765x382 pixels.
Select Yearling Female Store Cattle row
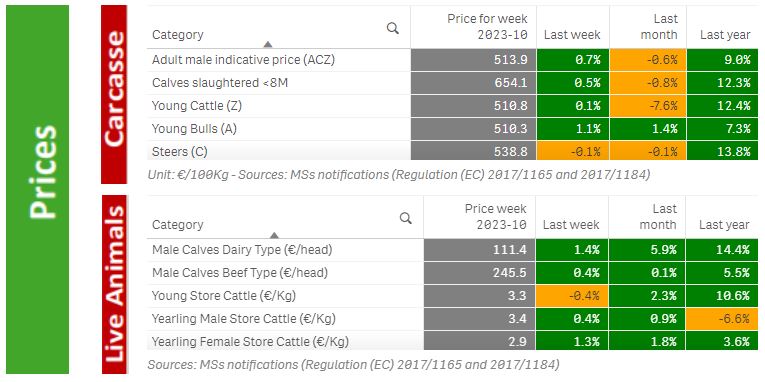pyautogui.click(x=452, y=342)
